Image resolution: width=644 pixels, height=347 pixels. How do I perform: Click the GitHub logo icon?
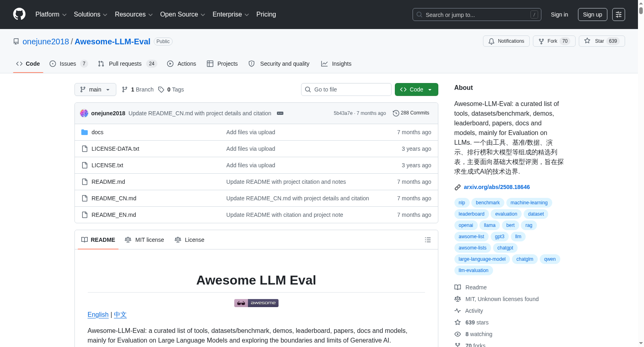coord(19,14)
